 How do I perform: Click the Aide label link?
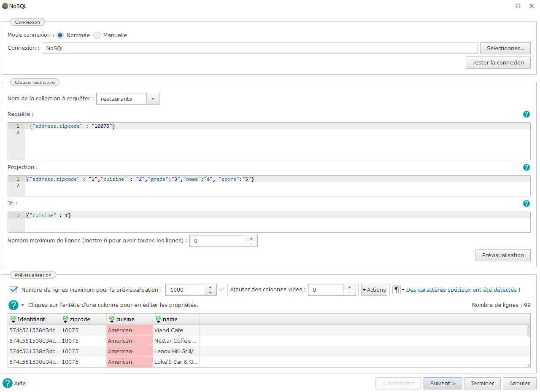click(20, 384)
